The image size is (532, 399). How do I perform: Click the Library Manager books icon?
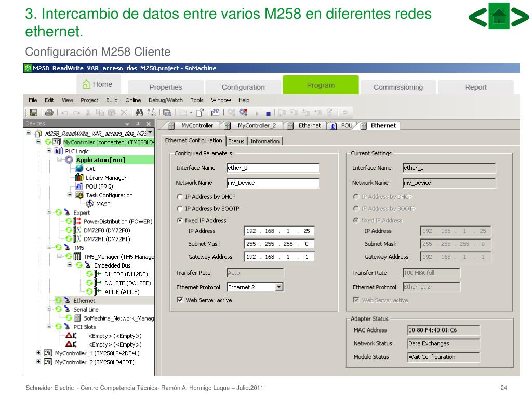79,178
